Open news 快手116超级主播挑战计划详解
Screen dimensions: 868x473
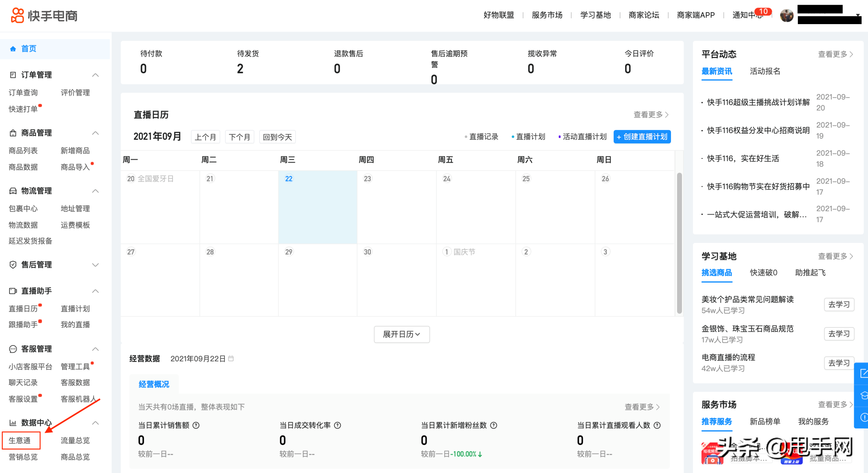point(758,102)
